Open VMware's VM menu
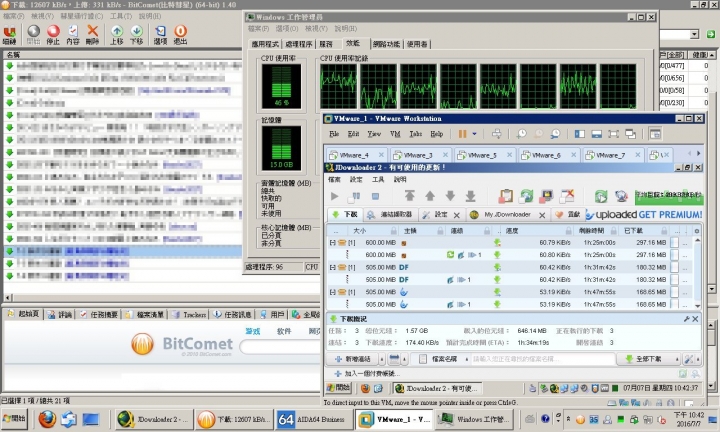 click(395, 134)
